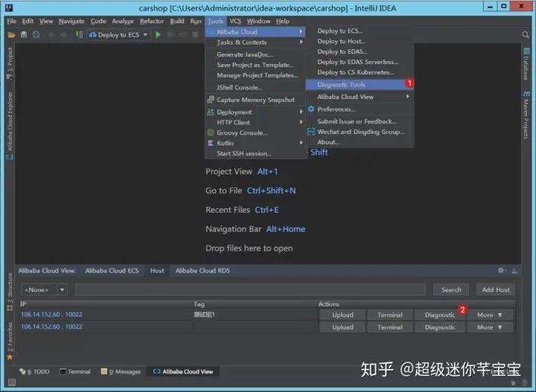Toggle tool window bars icon in bottom-left corner
Image resolution: width=536 pixels, height=392 pixels.
coord(12,382)
